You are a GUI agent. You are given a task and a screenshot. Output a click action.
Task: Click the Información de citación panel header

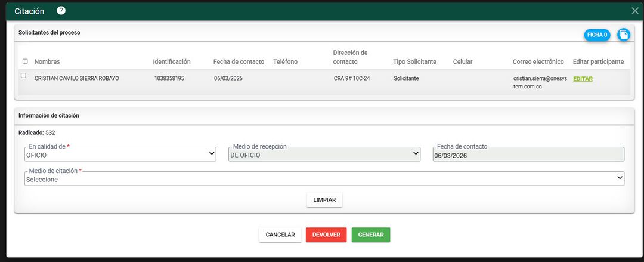click(49, 116)
